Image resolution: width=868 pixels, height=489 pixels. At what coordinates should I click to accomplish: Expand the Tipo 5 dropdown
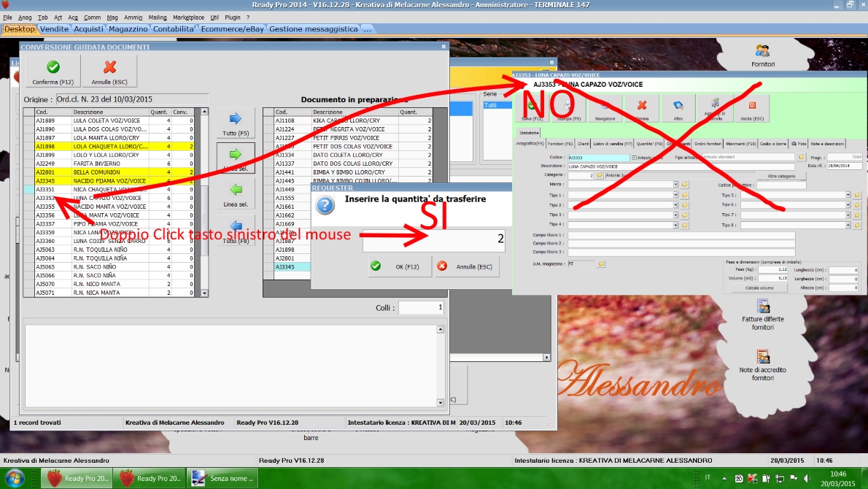pos(848,195)
